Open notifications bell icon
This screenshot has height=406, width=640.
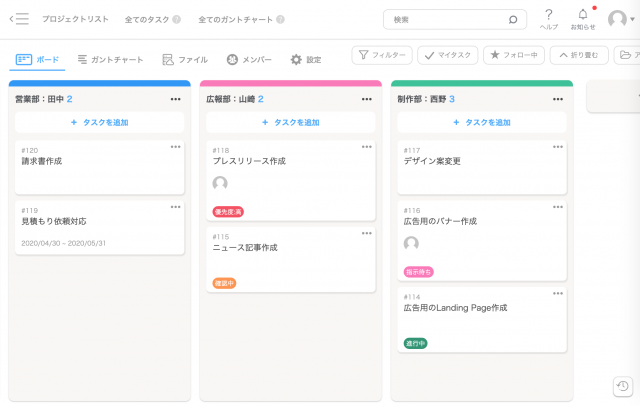[x=583, y=15]
